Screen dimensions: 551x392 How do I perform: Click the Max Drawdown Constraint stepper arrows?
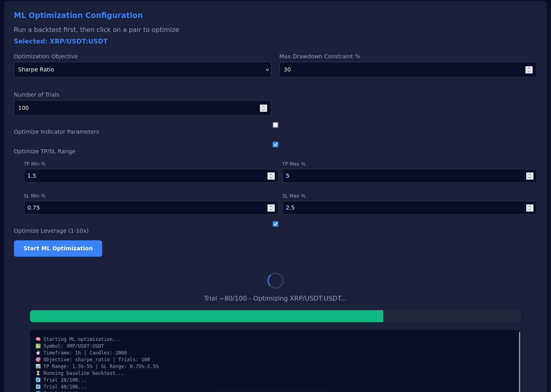coord(529,69)
